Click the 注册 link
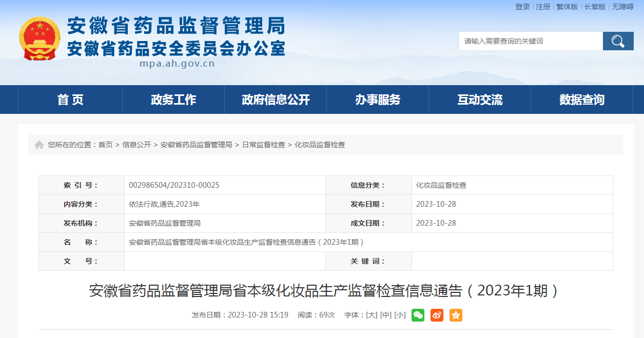Image resolution: width=644 pixels, height=338 pixels. [x=543, y=7]
